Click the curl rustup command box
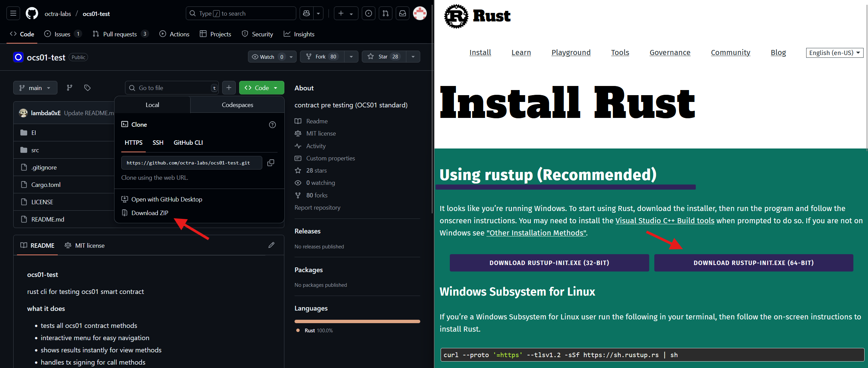 652,355
